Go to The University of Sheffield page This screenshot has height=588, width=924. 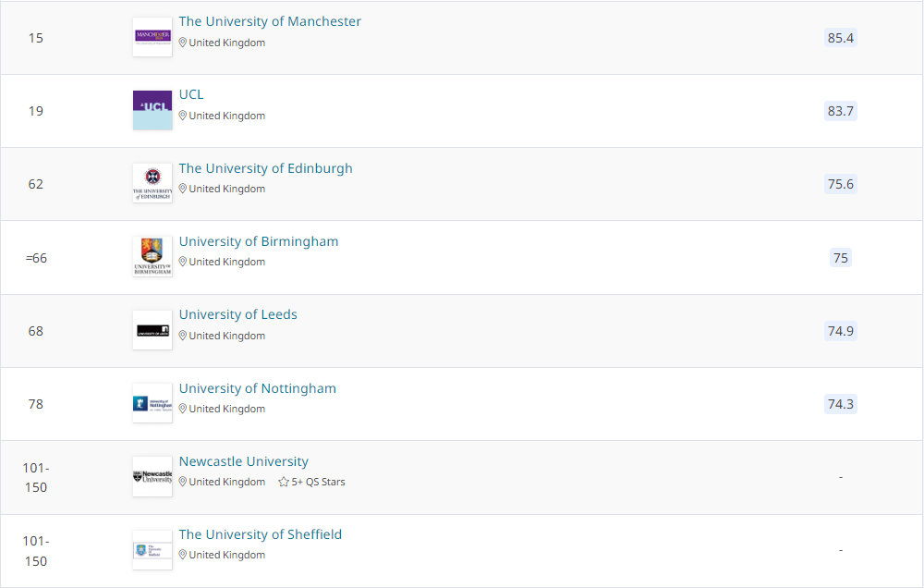(x=261, y=534)
